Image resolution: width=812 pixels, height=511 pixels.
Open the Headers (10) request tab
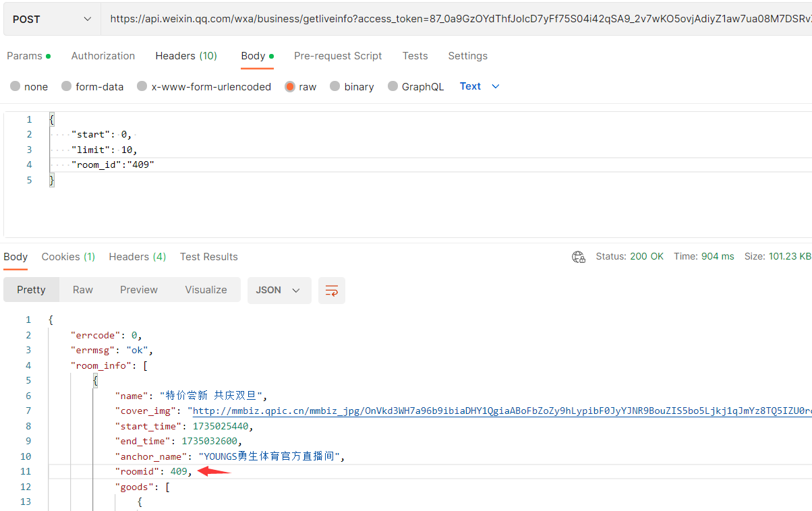pos(186,56)
